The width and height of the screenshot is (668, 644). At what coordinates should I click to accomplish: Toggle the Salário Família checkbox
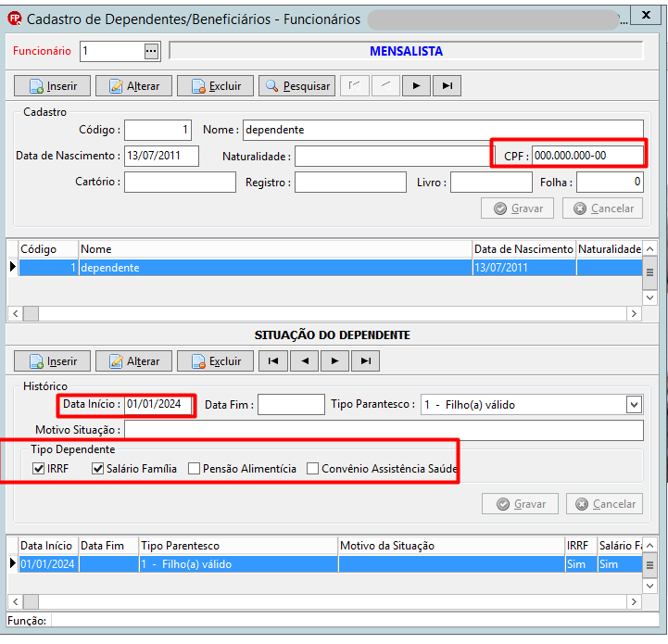[x=97, y=469]
